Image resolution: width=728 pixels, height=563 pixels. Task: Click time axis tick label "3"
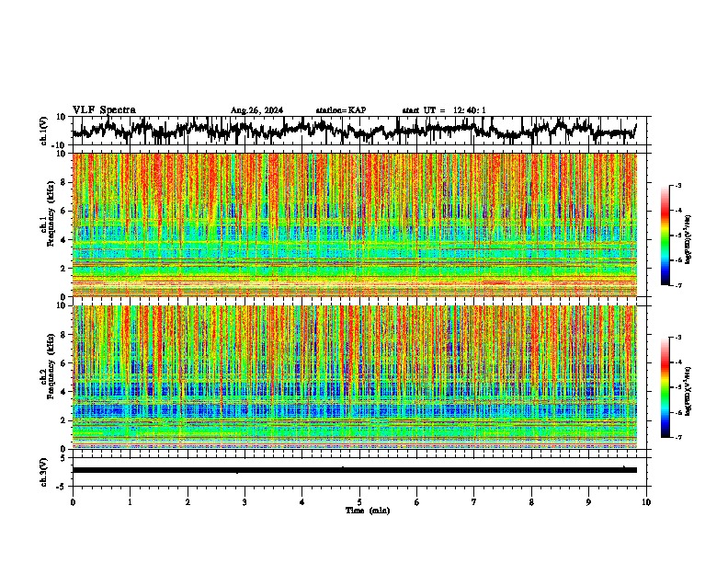245,502
